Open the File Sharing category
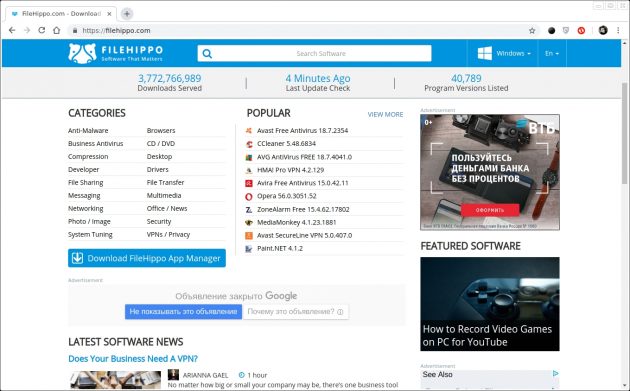The image size is (630, 391). [86, 182]
